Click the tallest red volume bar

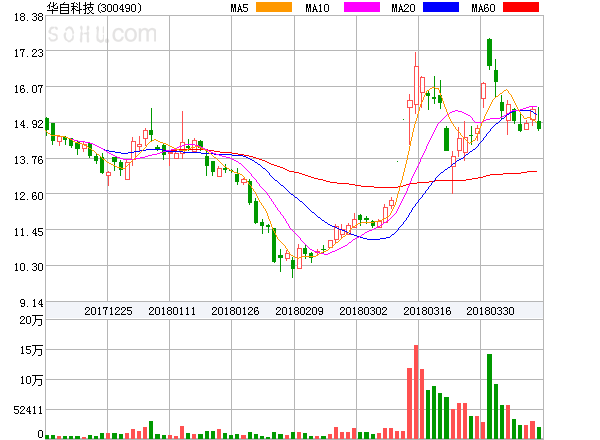pos(416,392)
